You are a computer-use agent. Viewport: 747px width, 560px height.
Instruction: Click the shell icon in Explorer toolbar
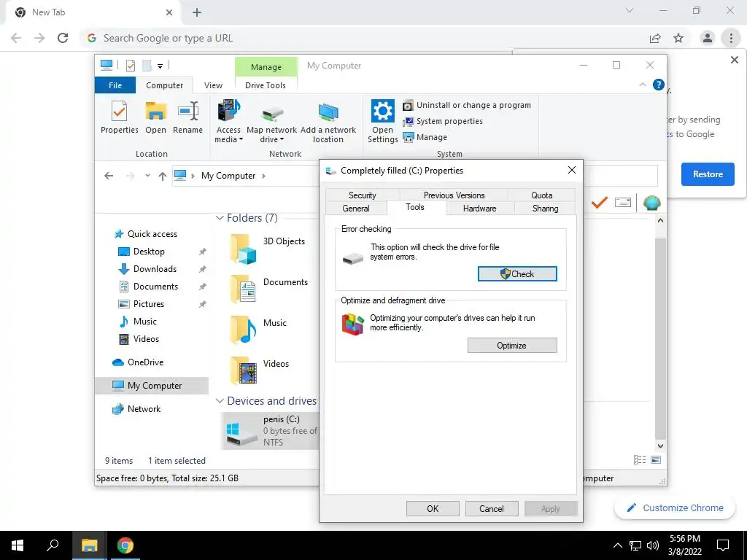pyautogui.click(x=651, y=203)
